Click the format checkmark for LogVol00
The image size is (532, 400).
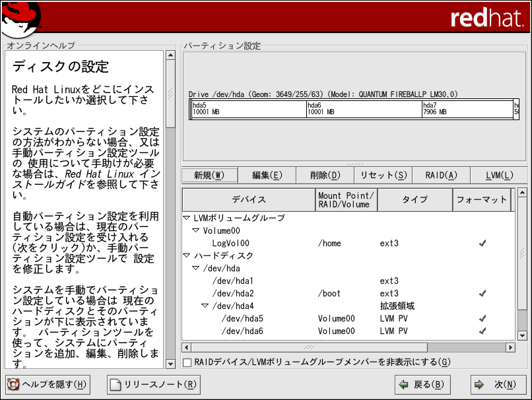coord(482,243)
